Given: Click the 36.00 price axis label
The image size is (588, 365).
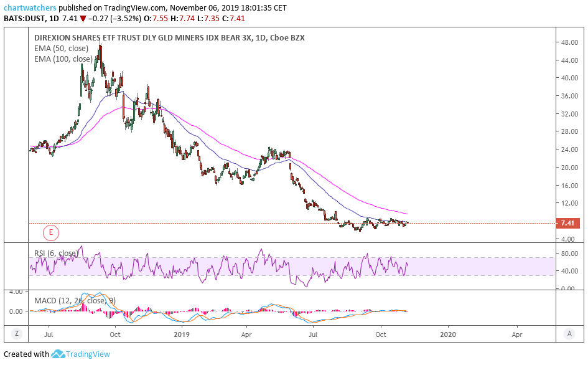Looking at the screenshot, I should tap(569, 96).
